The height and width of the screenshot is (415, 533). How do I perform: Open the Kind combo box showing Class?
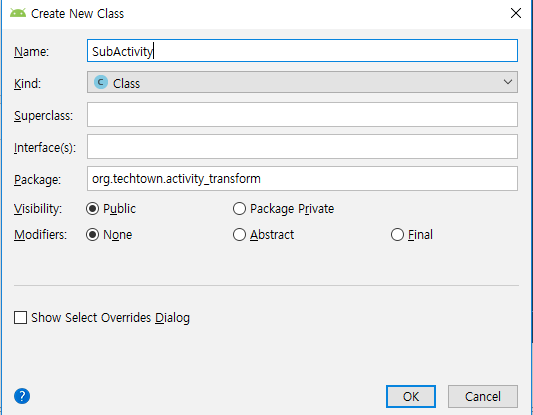click(x=302, y=82)
